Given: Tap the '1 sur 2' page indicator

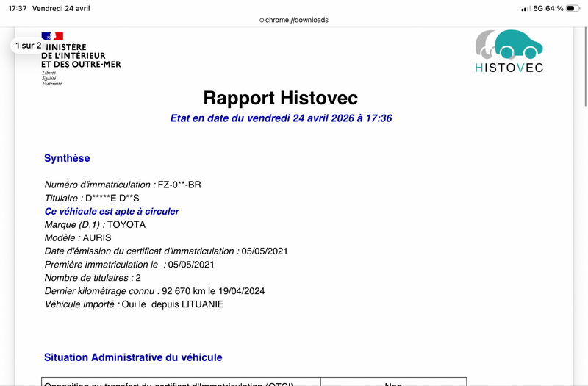Looking at the screenshot, I should click(28, 46).
